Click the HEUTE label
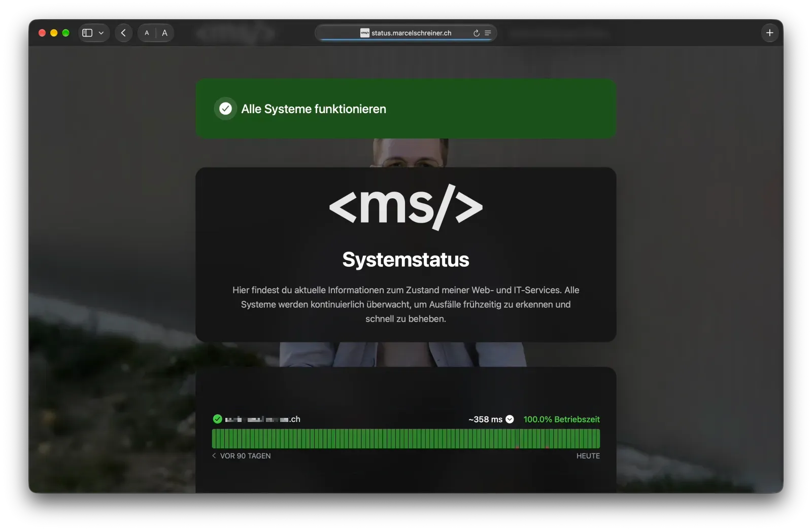This screenshot has width=812, height=531. [588, 456]
